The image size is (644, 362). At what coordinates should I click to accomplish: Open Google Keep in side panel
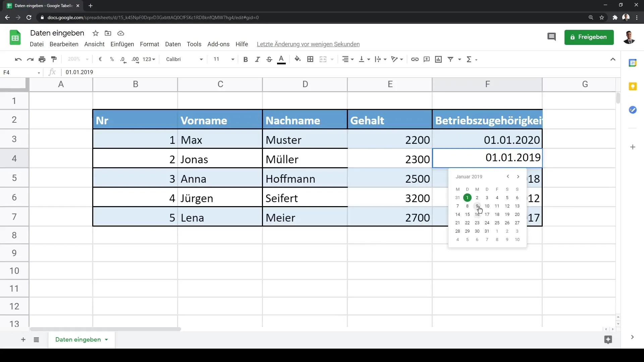(x=633, y=86)
